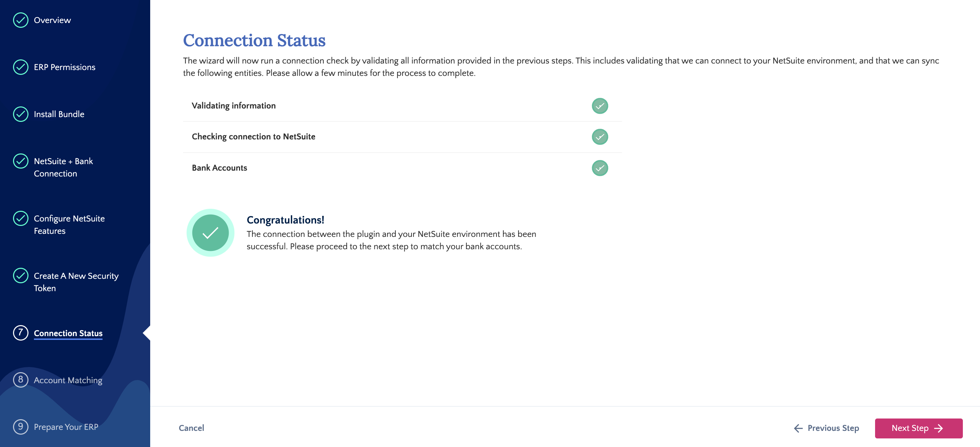Select the Connection Status sidebar item

coord(68,333)
